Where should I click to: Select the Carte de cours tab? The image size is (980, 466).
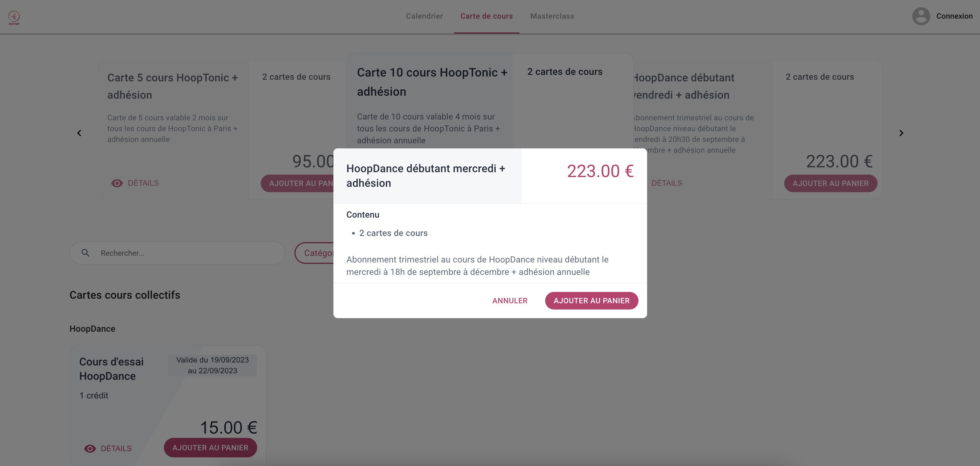click(x=486, y=16)
